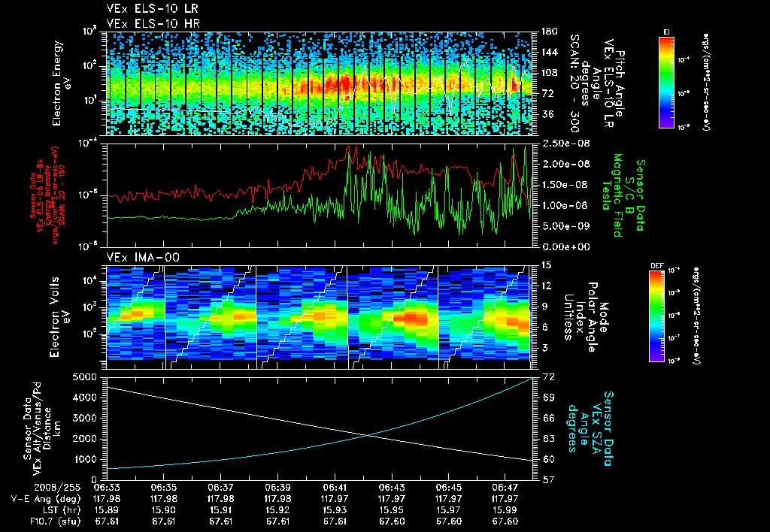
Task: Click the 15 polar angle index tick
Action: pos(546,265)
